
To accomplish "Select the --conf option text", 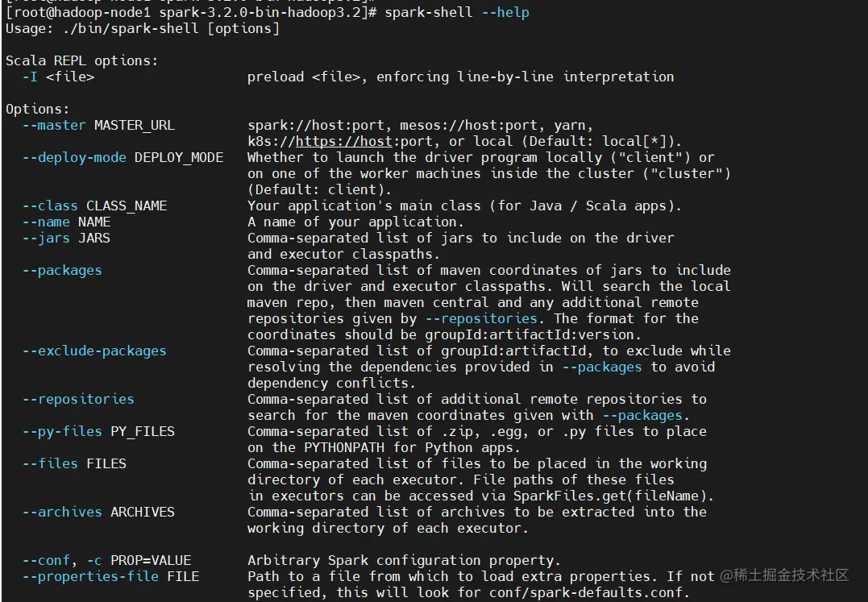I will [46, 561].
